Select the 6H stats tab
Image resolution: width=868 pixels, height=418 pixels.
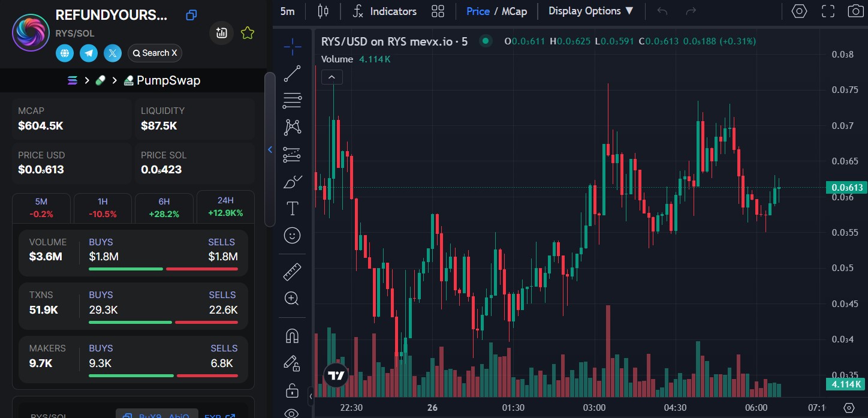tap(164, 208)
